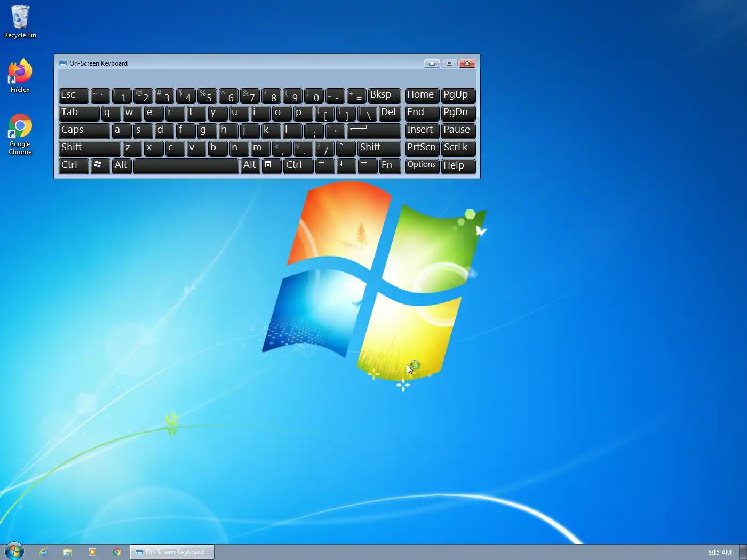Click the On-Screen Keyboard title bar icon

point(63,63)
